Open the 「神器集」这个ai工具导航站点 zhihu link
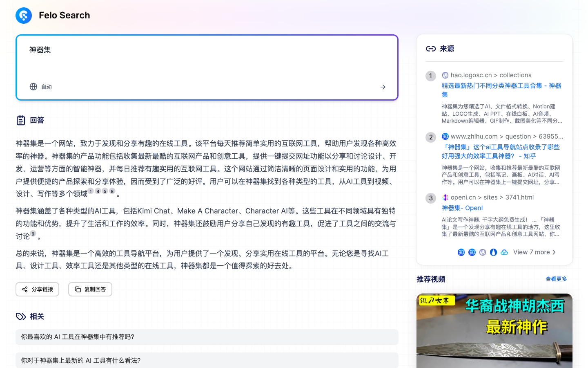This screenshot has width=588, height=368. tap(501, 151)
